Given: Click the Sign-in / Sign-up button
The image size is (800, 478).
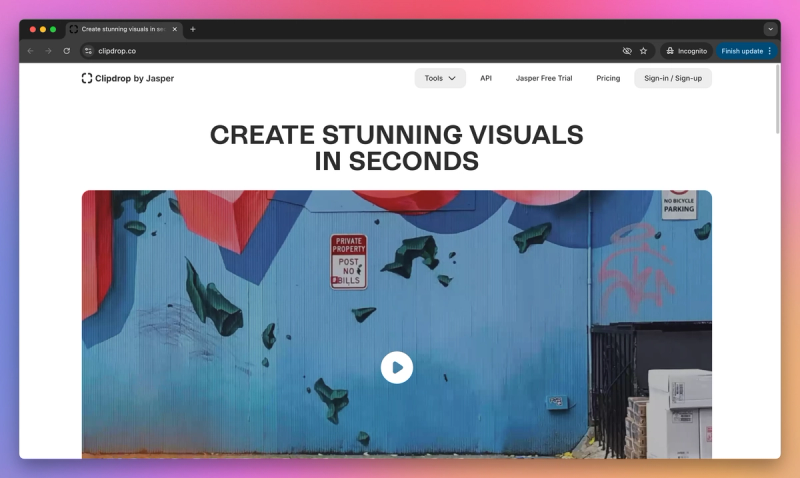Looking at the screenshot, I should click(x=673, y=78).
